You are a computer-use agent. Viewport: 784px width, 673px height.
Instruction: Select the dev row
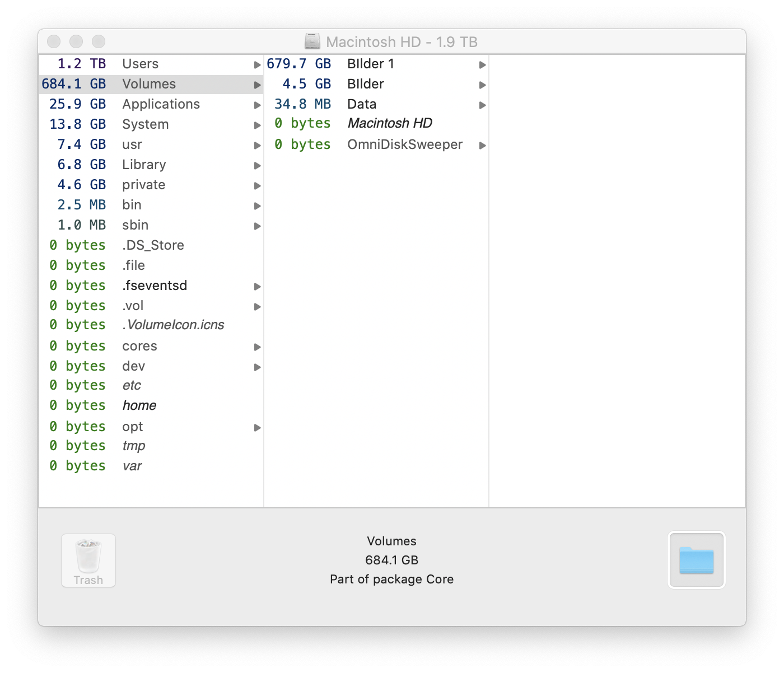click(x=151, y=366)
